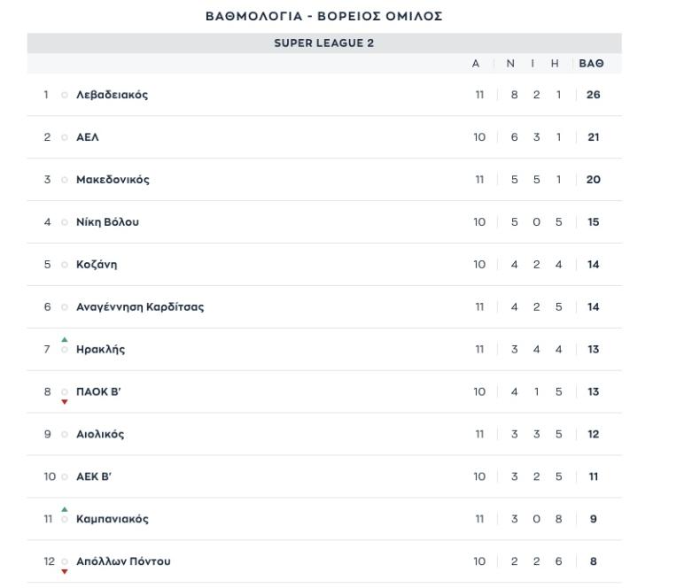Screen dimensions: 700x588
Task: Click the circle icon next to Κοζάνη
Action: pyautogui.click(x=65, y=265)
